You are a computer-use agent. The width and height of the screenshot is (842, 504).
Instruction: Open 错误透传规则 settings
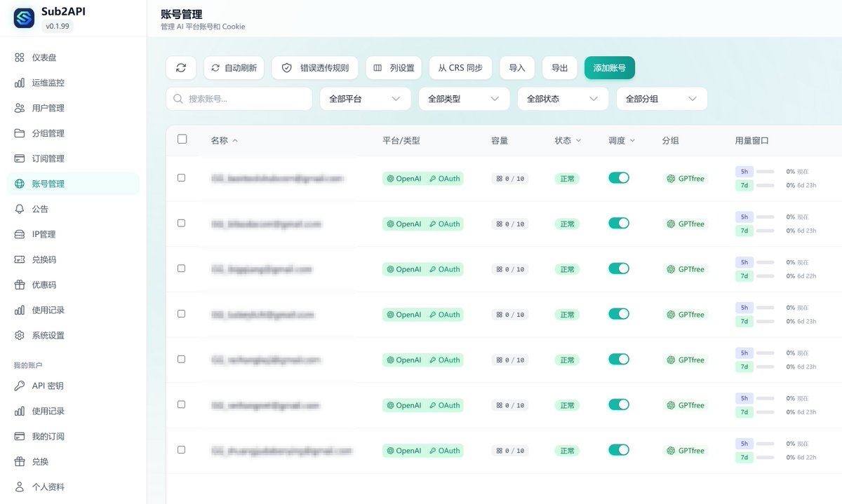point(315,68)
